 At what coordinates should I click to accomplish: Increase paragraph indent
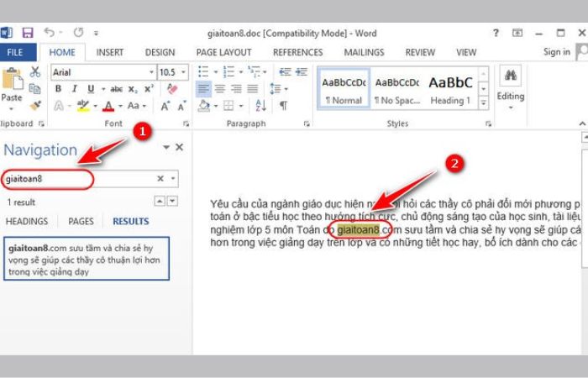point(302,71)
